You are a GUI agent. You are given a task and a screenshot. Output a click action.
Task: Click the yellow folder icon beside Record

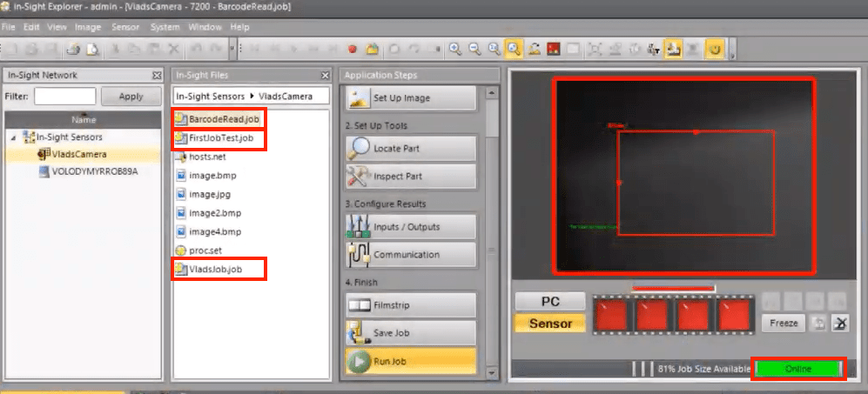(x=372, y=50)
